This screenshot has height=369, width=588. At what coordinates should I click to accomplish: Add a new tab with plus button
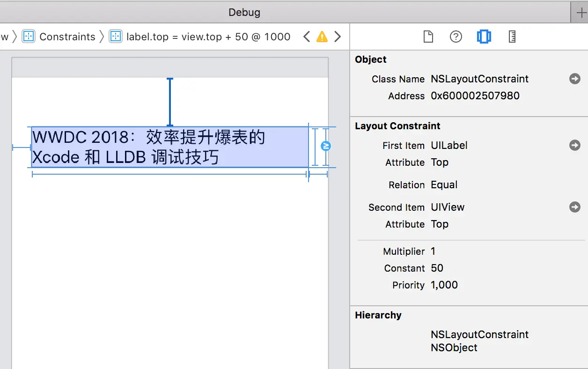point(581,12)
